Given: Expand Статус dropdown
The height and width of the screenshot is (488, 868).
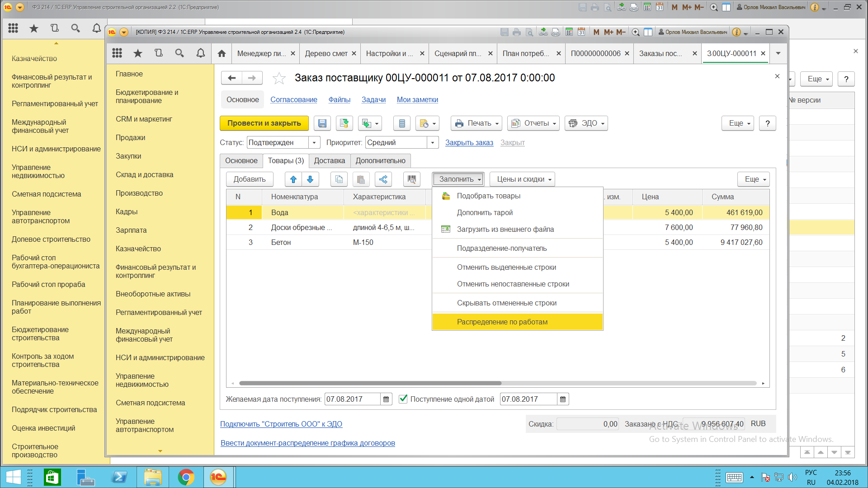Looking at the screenshot, I should point(314,143).
